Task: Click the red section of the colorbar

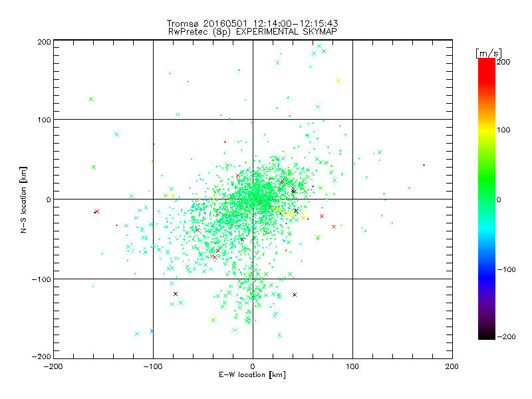Action: [x=487, y=71]
